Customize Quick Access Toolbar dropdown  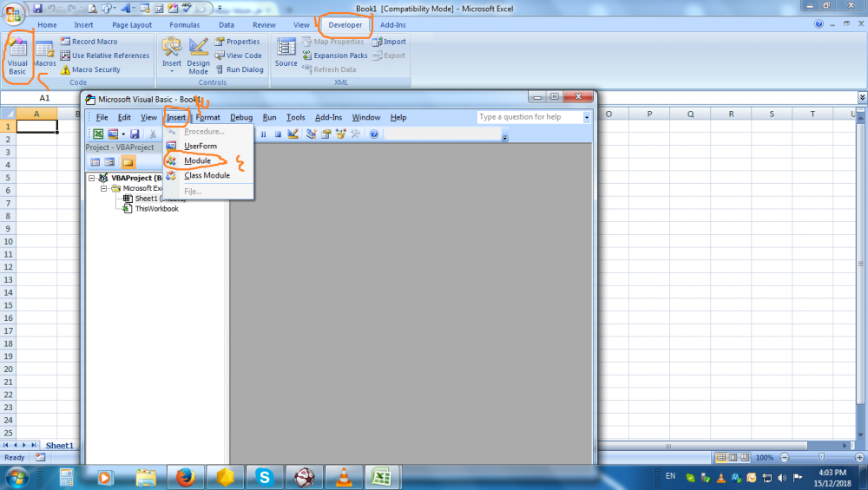coord(220,9)
